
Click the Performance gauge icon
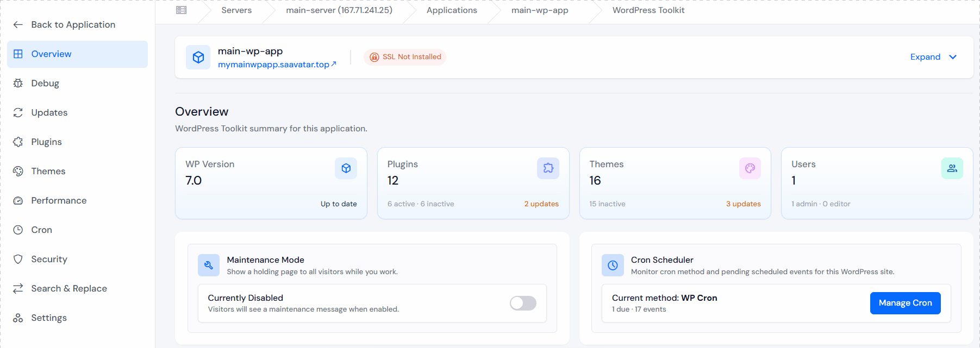pos(18,200)
